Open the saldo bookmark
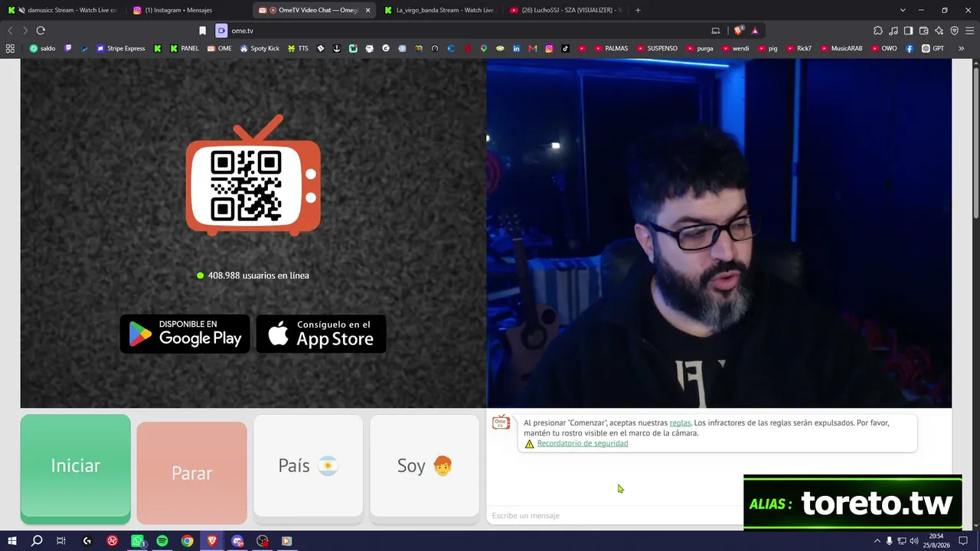Image resolution: width=980 pixels, height=551 pixels. [x=43, y=48]
